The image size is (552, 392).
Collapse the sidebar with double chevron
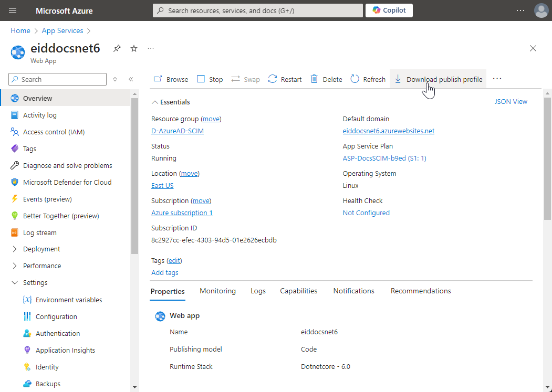131,79
